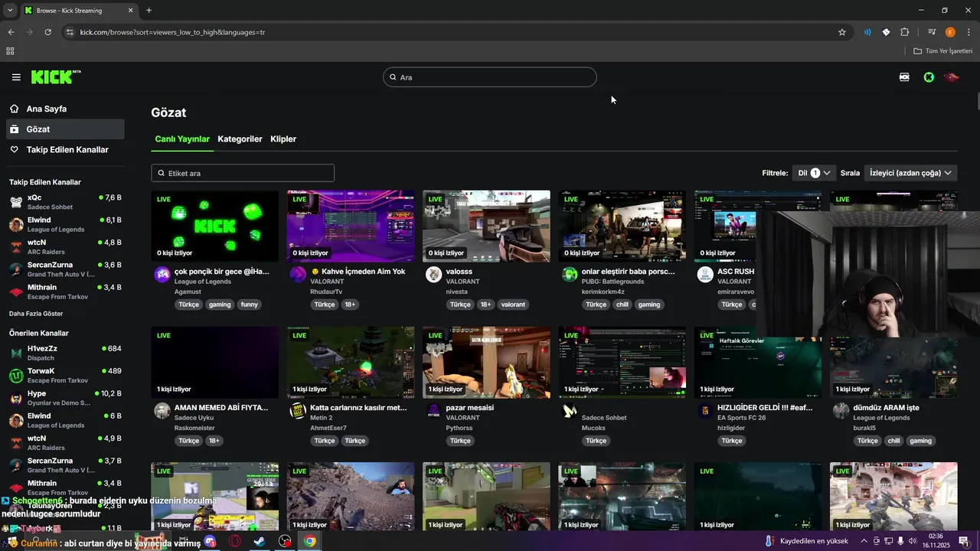Open the İzleyici (azdan çoğa) sort dropdown

tap(910, 173)
